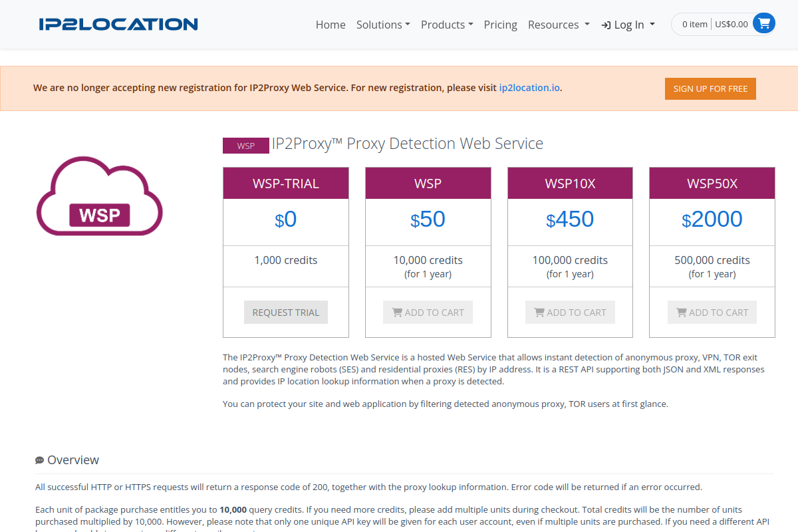Click the '10,000 credits' text
798x532 pixels.
pyautogui.click(x=428, y=260)
